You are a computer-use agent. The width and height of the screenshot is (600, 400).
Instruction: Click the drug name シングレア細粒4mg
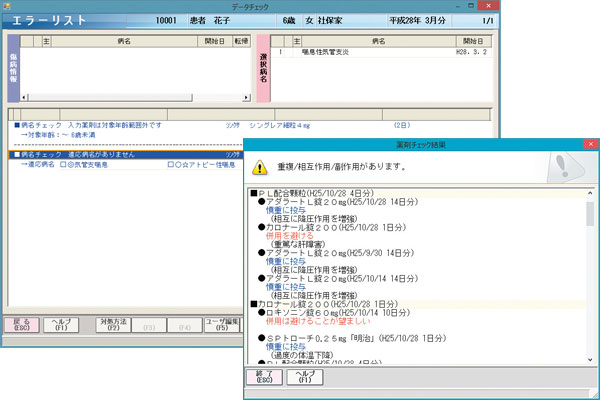pos(280,125)
